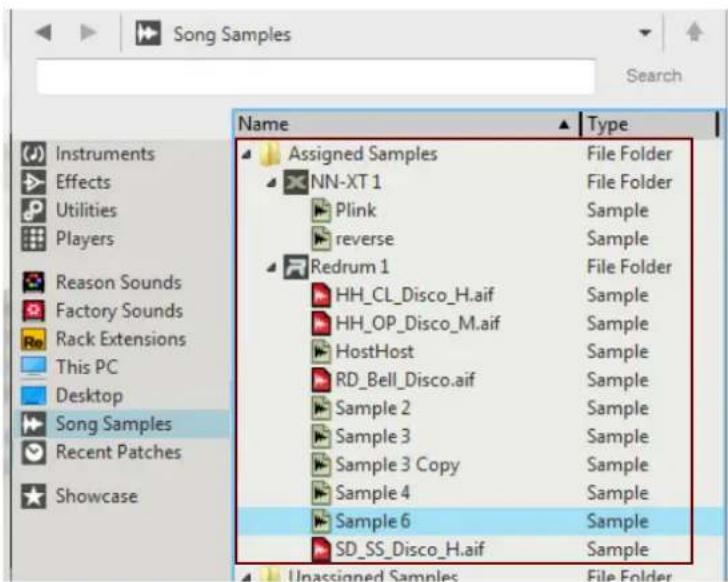Click the Sample 4 sample icon
This screenshot has width=728, height=582.
(321, 493)
